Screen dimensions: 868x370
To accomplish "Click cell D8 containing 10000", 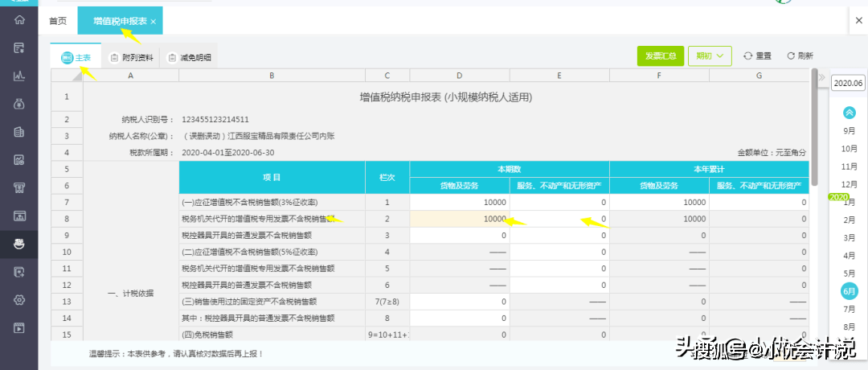I will point(460,219).
